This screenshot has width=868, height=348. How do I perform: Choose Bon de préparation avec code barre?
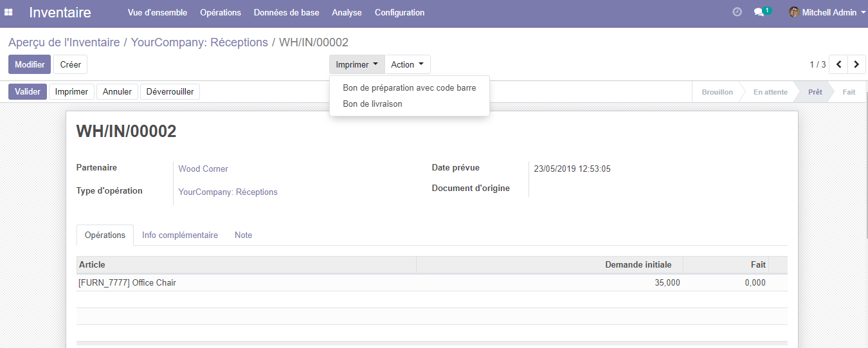pyautogui.click(x=409, y=87)
